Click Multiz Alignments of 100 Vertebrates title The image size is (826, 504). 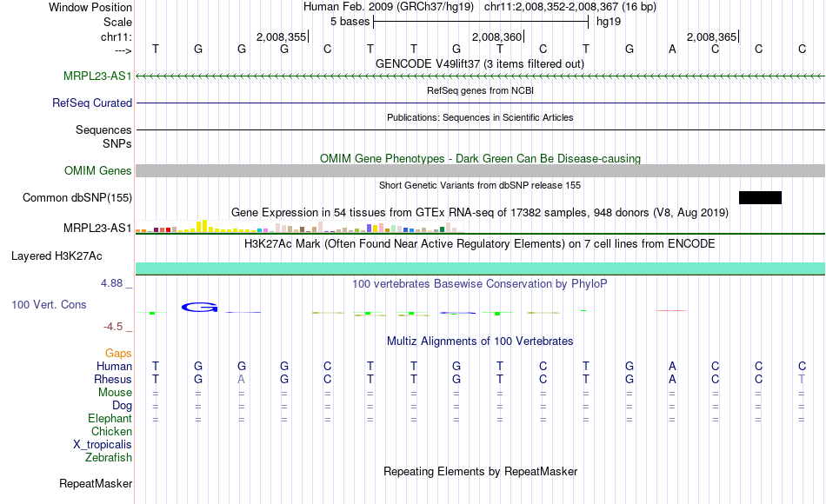[x=480, y=342]
